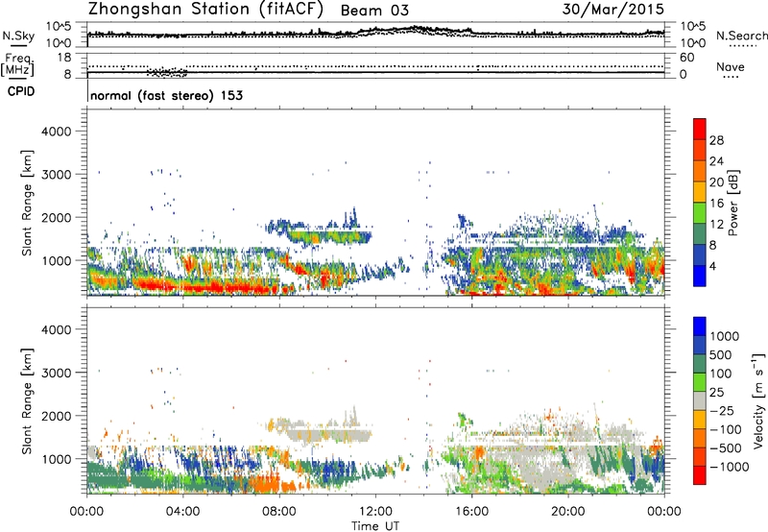
Task: Click the '-1000' velocity colorbar tick
Action: click(x=729, y=467)
